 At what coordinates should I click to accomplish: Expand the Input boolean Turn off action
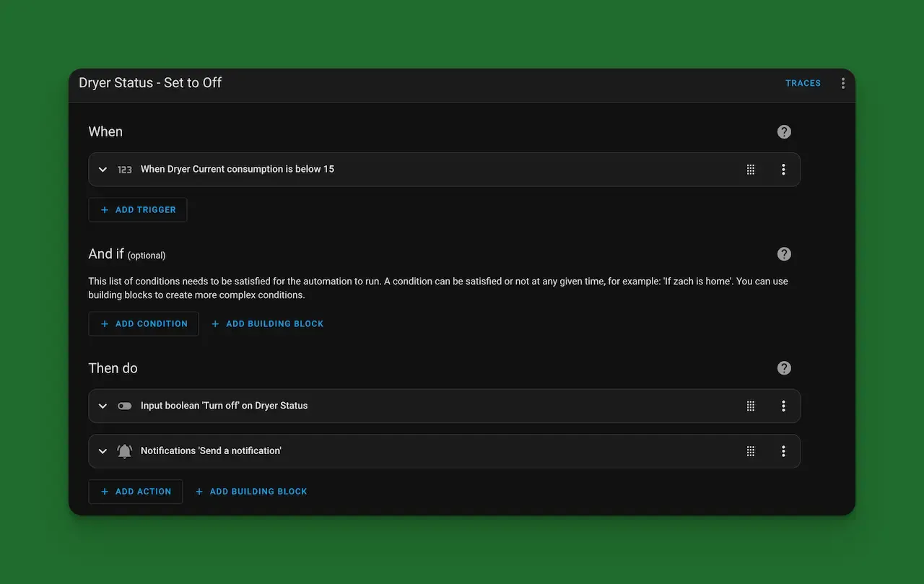[x=103, y=406]
